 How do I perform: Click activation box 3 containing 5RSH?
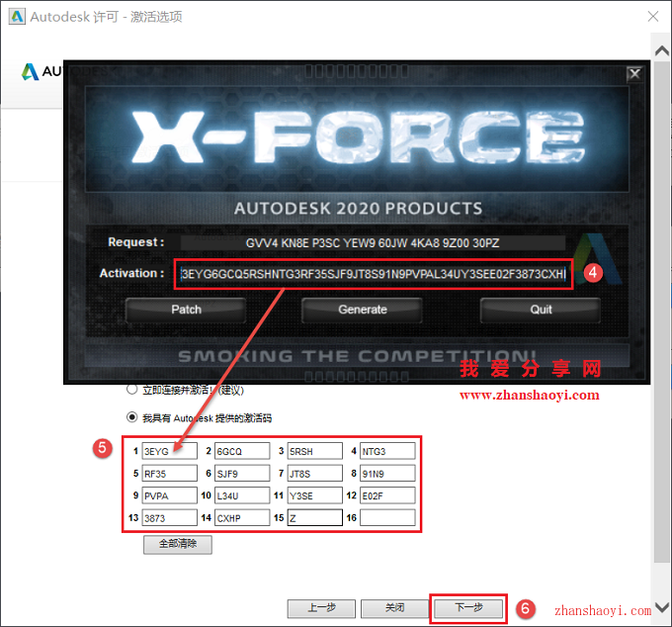click(x=315, y=451)
